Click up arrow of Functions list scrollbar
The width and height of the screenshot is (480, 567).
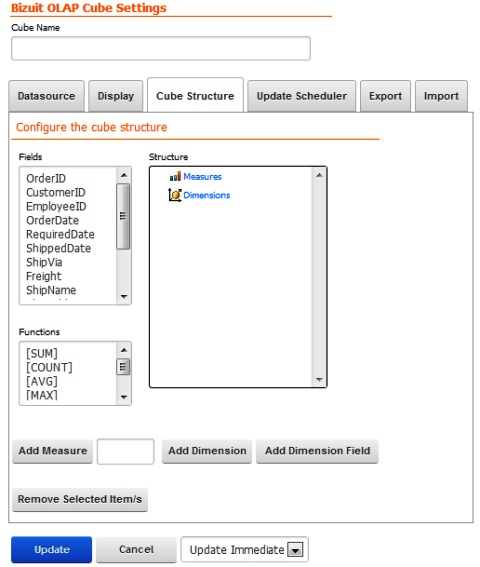[x=124, y=350]
